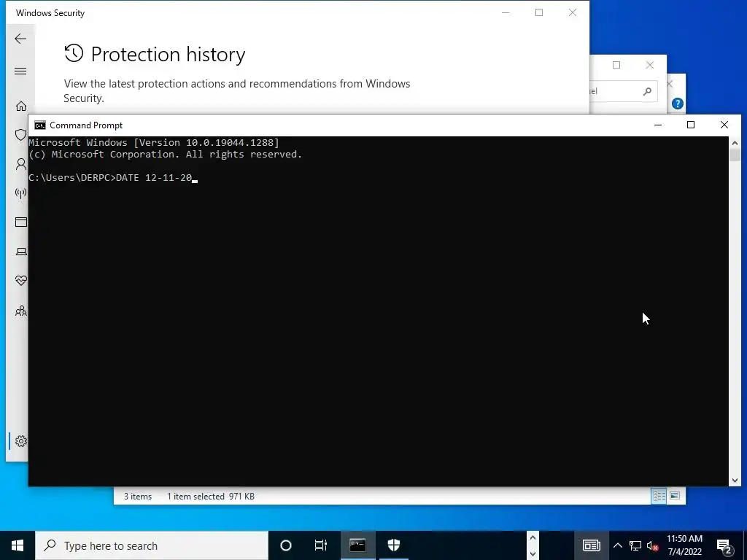Open Device security laptop icon
747x560 pixels.
21,252
